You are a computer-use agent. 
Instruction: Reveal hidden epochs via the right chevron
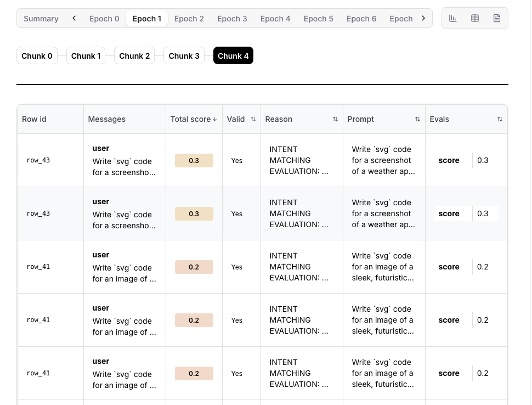423,17
